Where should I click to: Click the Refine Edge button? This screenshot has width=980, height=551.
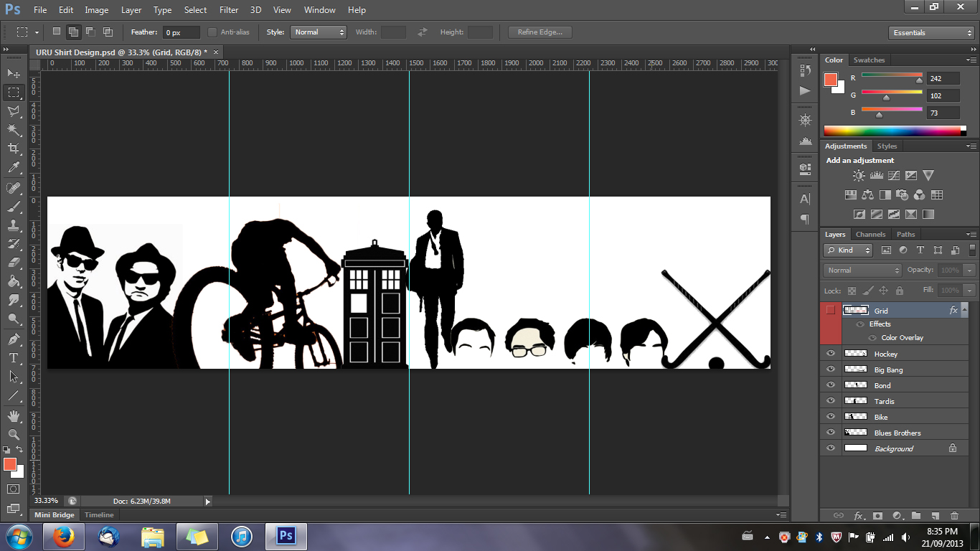[x=540, y=32]
